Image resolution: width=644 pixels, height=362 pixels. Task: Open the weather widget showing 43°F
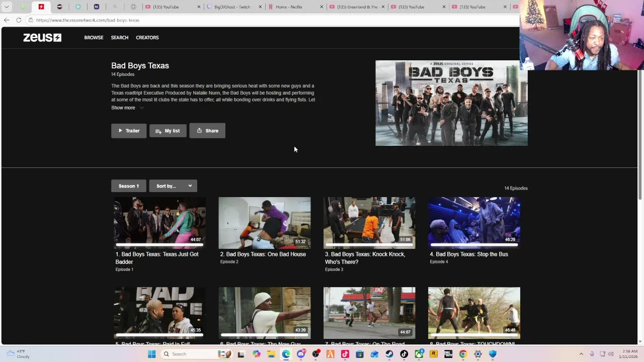point(18,354)
